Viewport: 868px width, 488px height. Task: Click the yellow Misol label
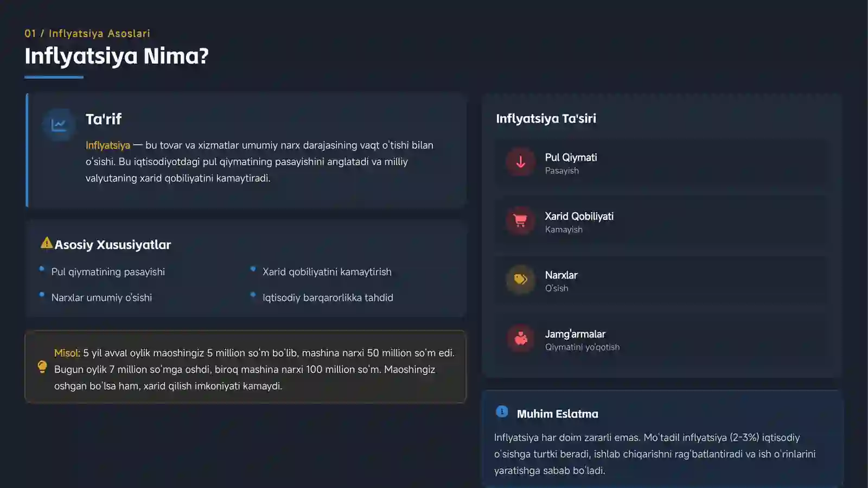click(67, 353)
